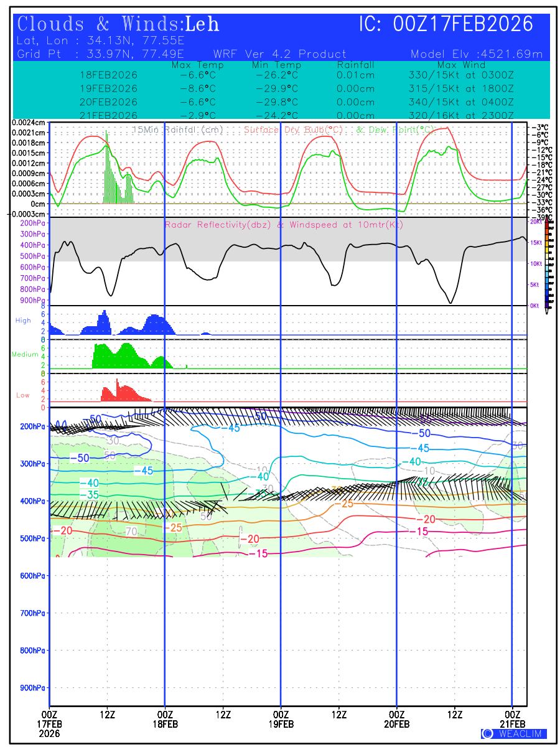Click the 21FEB2026 row date
This screenshot has height=747, width=560.
(109, 115)
